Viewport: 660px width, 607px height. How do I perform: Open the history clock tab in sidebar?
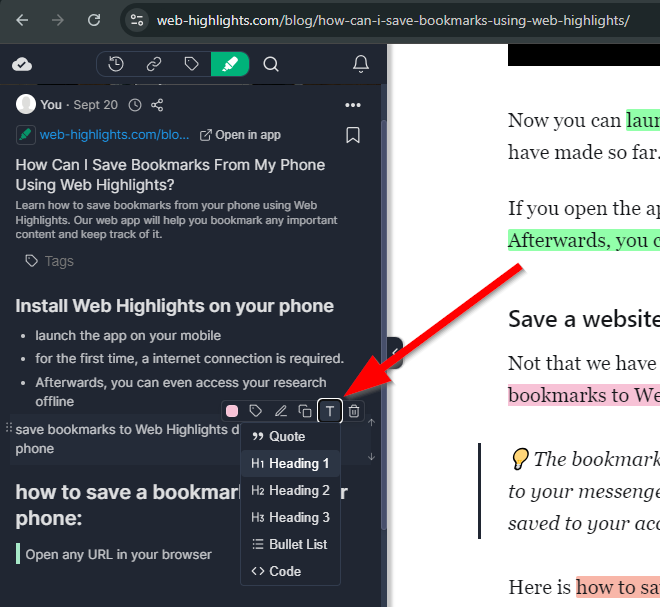(116, 64)
